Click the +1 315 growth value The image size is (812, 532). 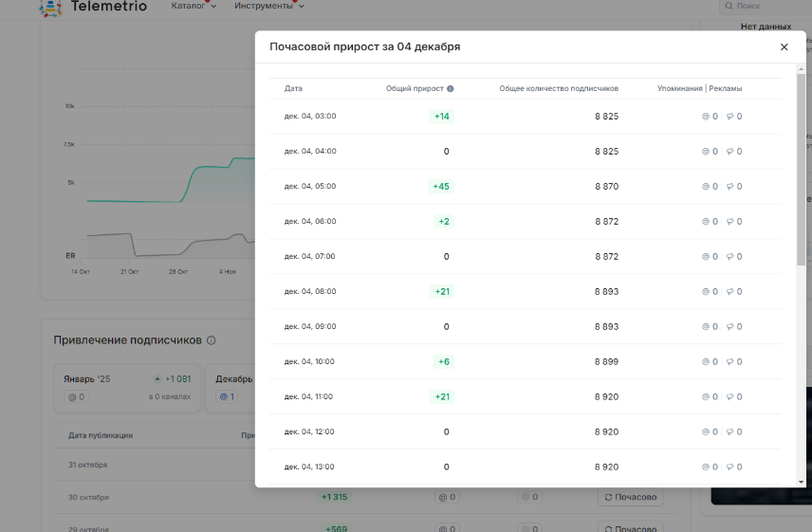334,497
